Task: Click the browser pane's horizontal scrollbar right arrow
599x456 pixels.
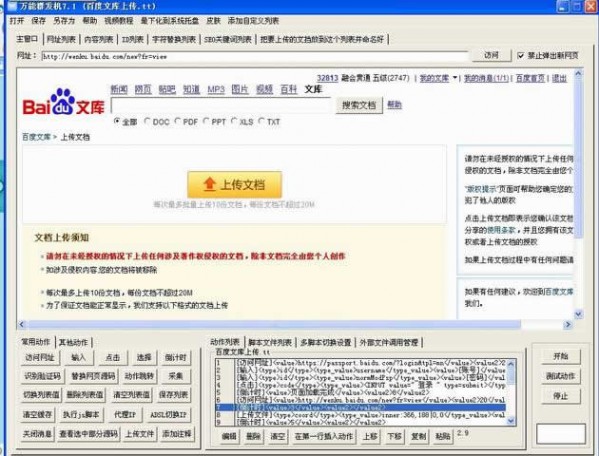Action: click(568, 324)
